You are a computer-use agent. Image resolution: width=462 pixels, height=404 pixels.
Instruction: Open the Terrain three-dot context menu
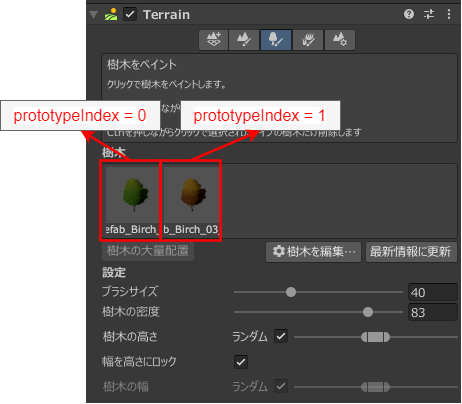(449, 14)
